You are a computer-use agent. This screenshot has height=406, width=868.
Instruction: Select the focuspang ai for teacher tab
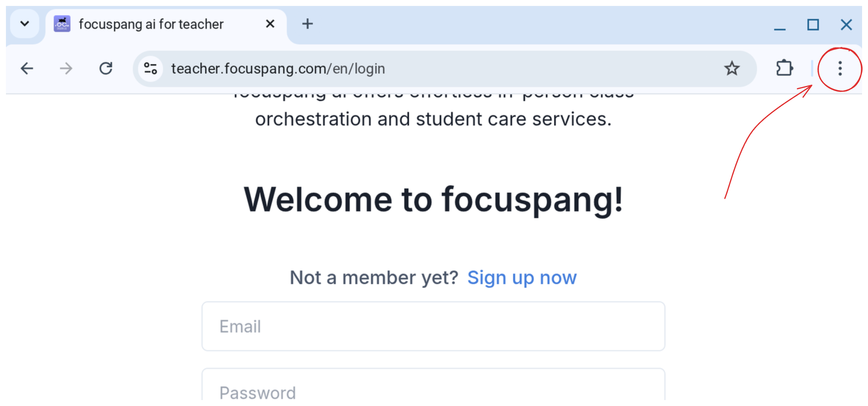point(151,24)
